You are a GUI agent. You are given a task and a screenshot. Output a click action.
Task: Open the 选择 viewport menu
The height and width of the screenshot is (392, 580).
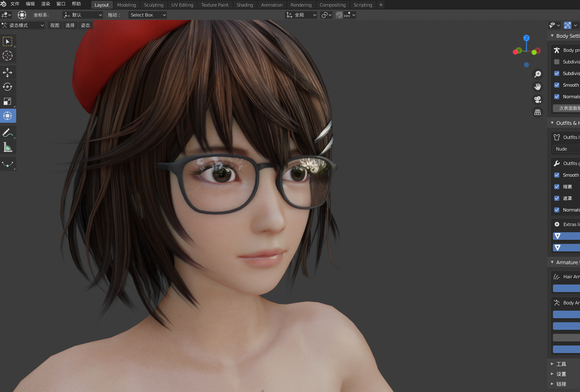tap(70, 25)
